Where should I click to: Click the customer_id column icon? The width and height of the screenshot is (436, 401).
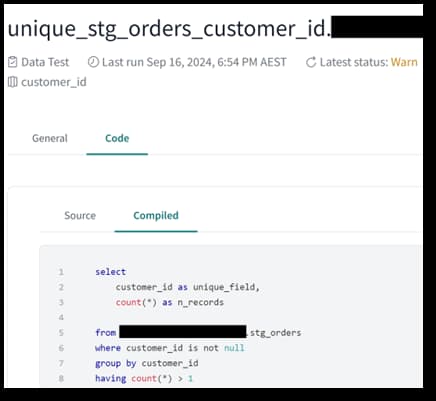coord(12,82)
